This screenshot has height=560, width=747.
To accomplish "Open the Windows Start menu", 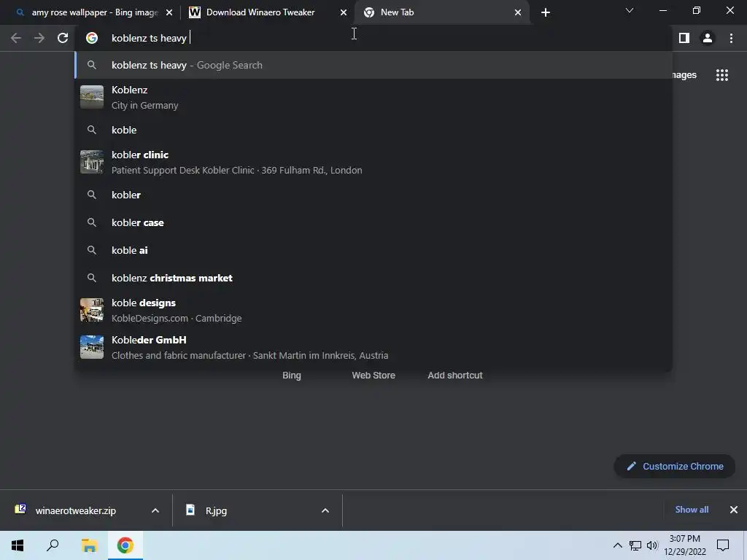I will click(18, 545).
